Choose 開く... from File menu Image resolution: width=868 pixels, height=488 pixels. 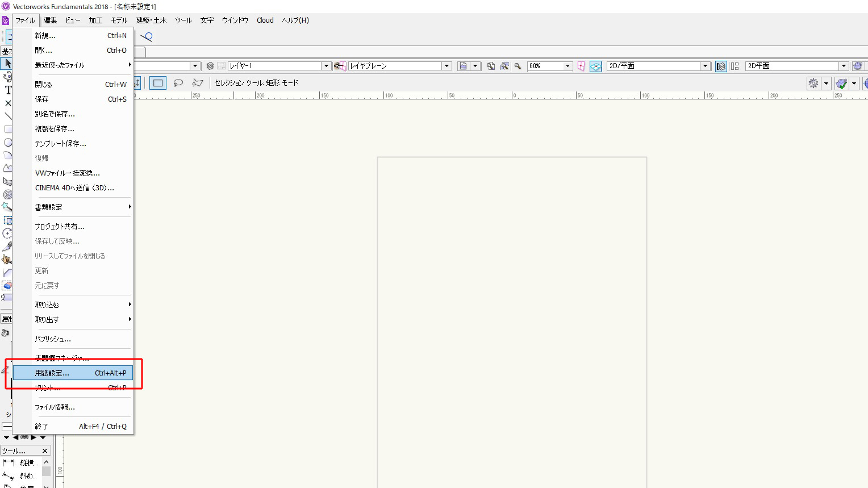(73, 50)
